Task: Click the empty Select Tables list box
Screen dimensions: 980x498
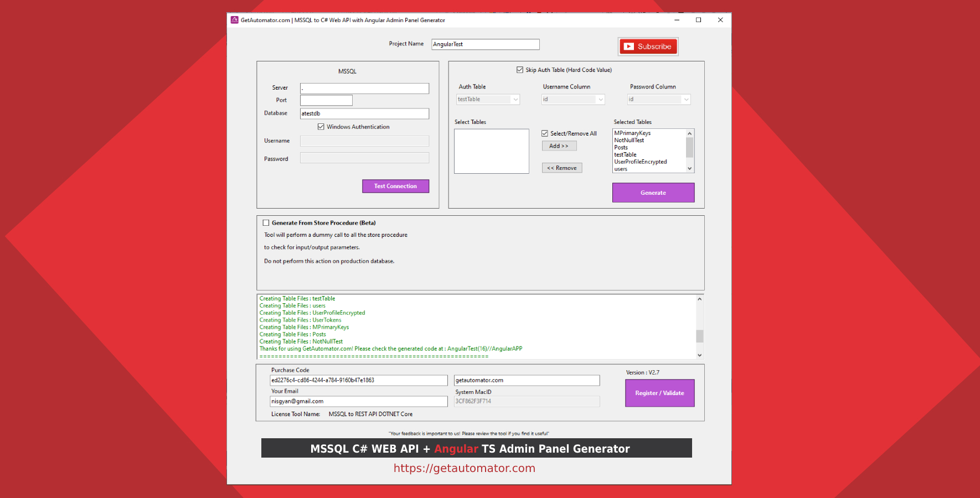Action: 492,151
